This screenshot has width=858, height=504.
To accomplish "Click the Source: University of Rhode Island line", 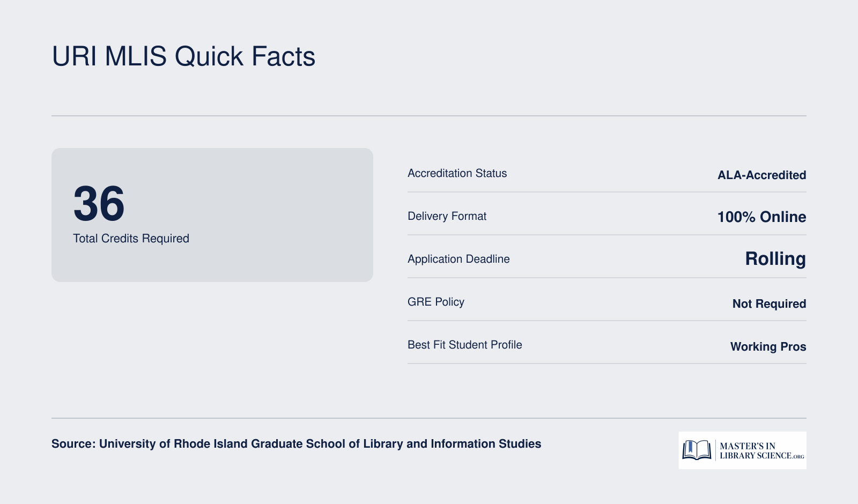I will click(x=296, y=444).
